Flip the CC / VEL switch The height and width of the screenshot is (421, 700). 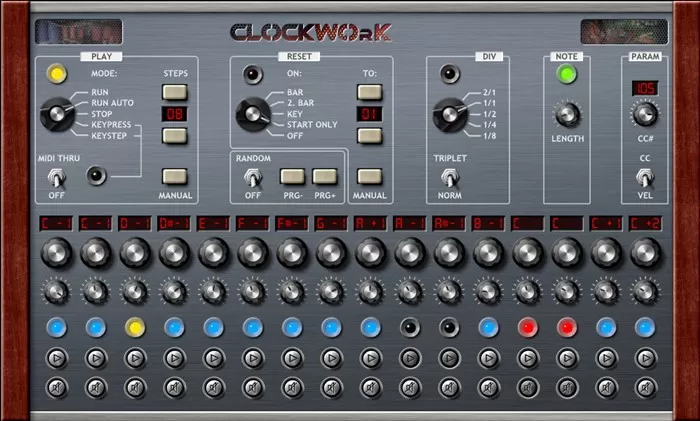[x=645, y=178]
